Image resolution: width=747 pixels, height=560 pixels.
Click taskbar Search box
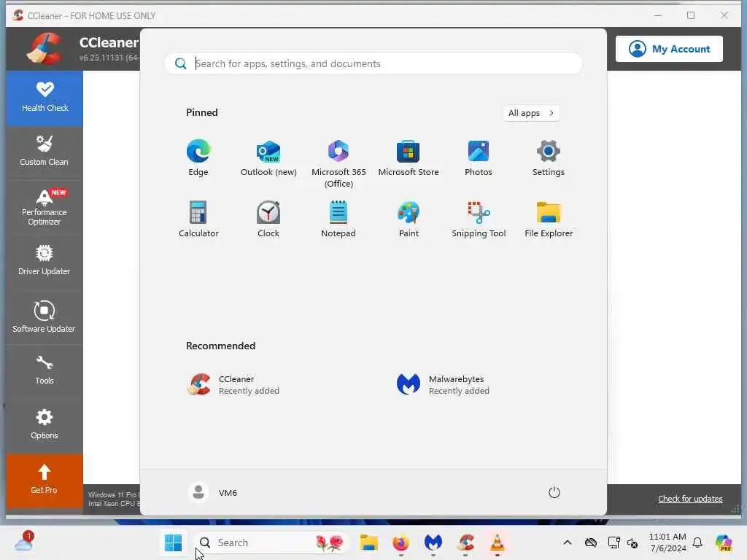[x=271, y=542]
